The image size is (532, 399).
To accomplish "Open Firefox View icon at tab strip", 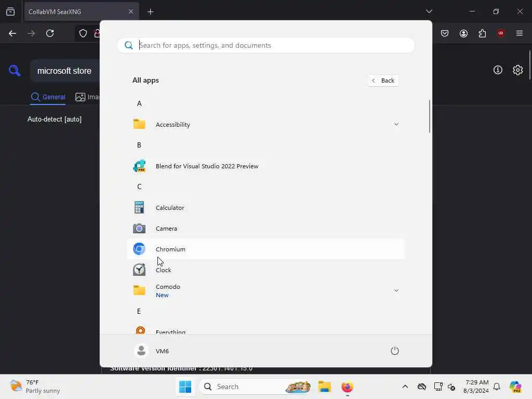I will (x=10, y=11).
